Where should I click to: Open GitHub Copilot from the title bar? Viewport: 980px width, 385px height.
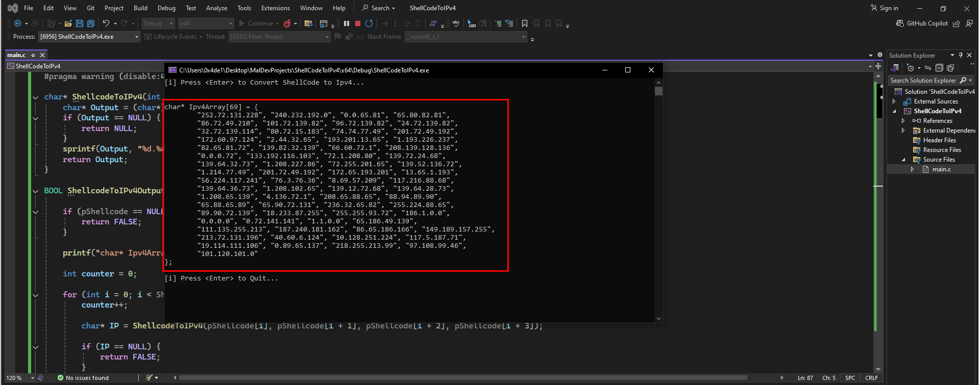coord(922,23)
